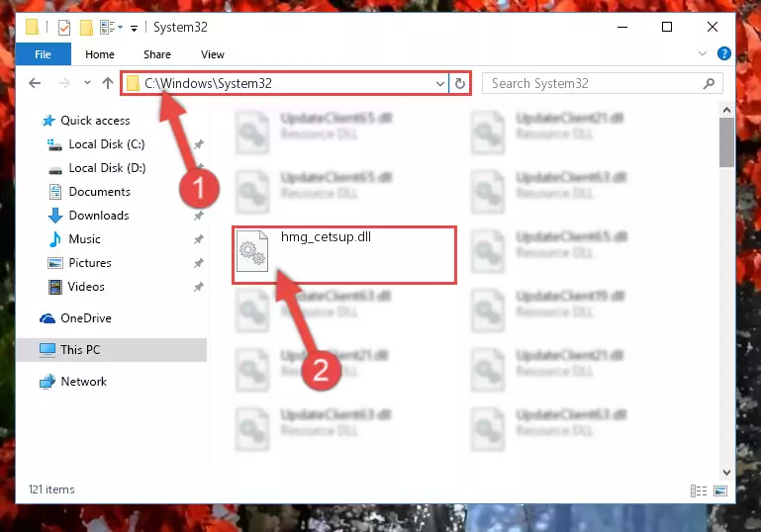Open Downloads in navigation pane
This screenshot has width=761, height=532.
99,216
